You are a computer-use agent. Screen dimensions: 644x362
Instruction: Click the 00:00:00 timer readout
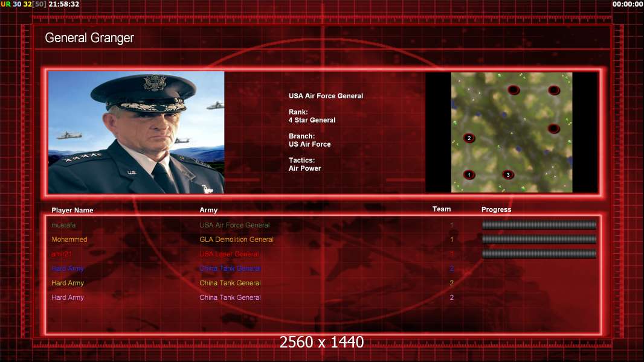(x=628, y=4)
